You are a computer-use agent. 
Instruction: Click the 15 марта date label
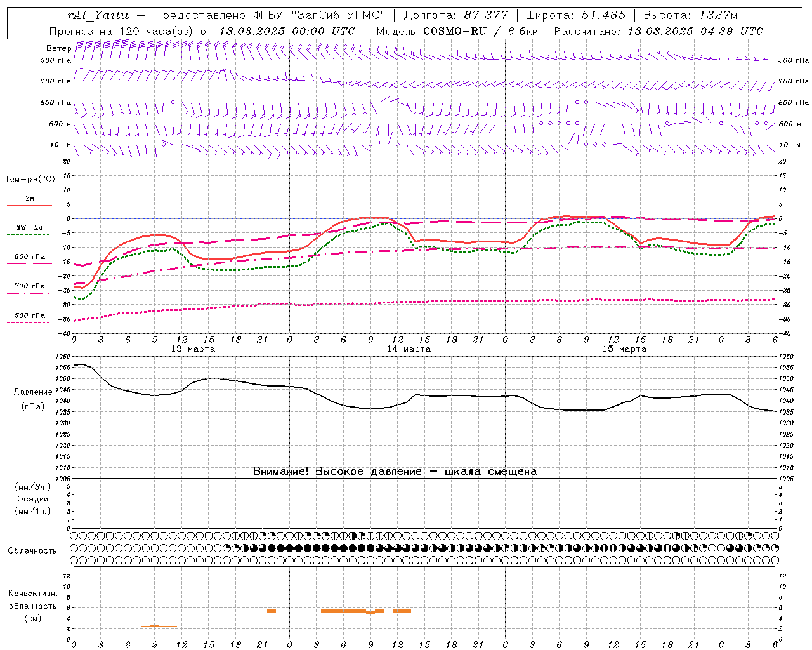pos(624,349)
